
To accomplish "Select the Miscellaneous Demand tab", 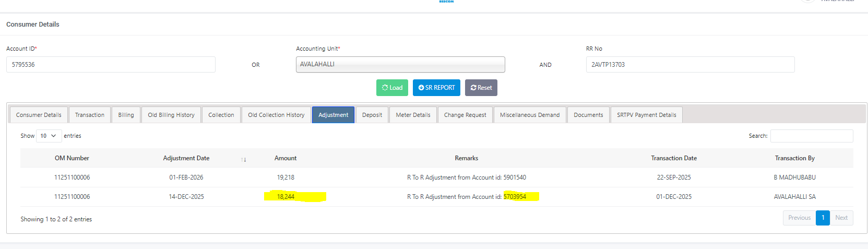I will (530, 115).
